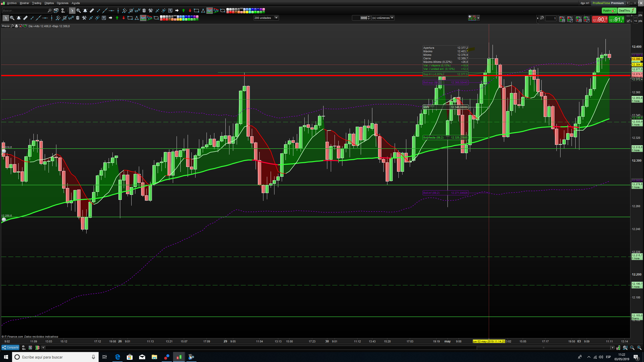Select the rectangle drawing tool

130,18
